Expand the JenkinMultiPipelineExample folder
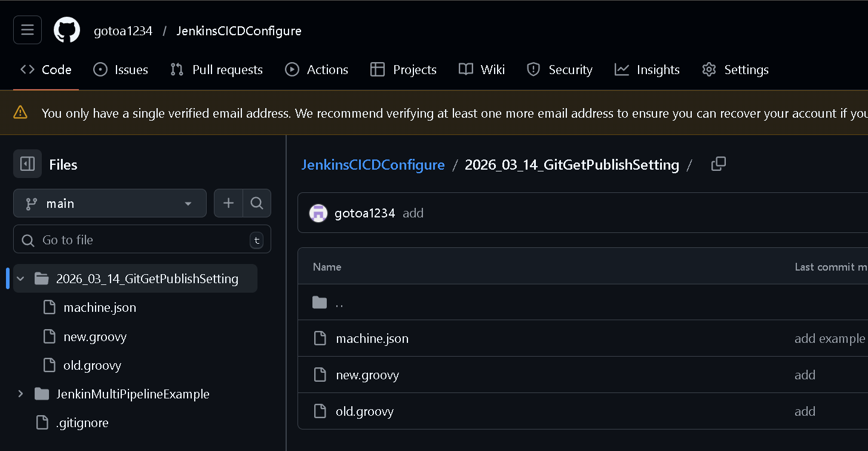 [x=21, y=394]
